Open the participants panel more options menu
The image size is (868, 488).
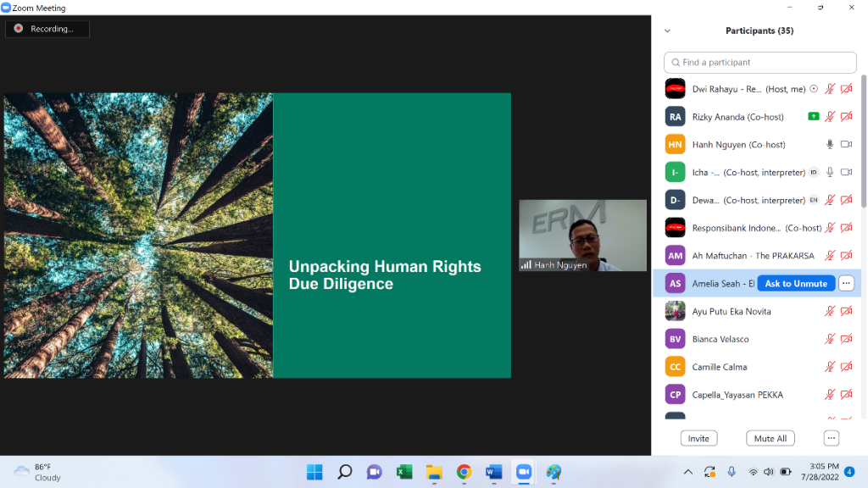(831, 438)
